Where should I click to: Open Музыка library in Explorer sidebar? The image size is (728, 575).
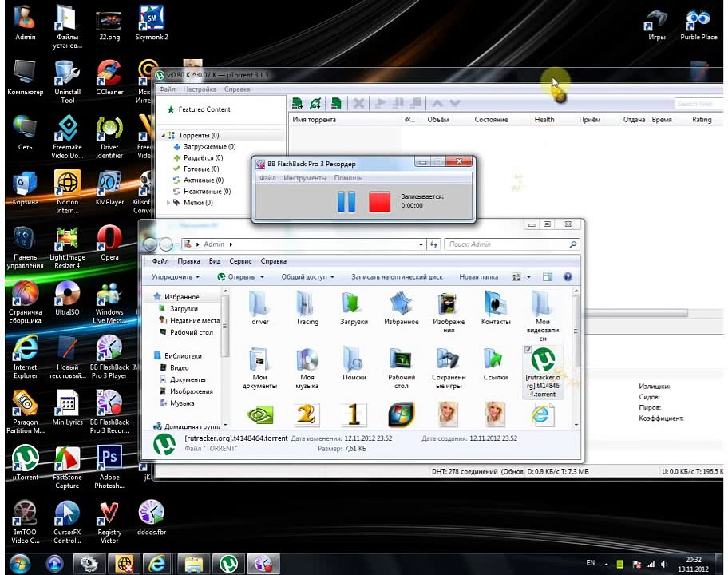pyautogui.click(x=177, y=403)
